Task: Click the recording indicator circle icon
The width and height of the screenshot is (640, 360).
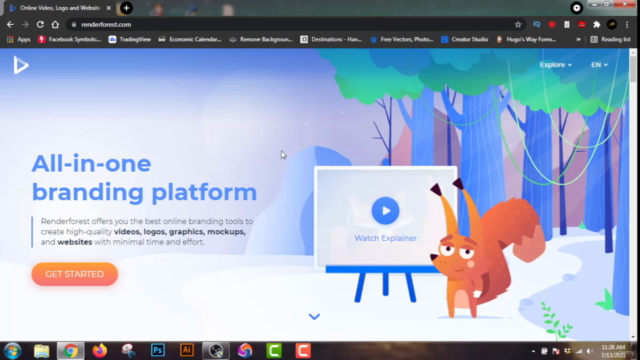Action: click(x=576, y=8)
